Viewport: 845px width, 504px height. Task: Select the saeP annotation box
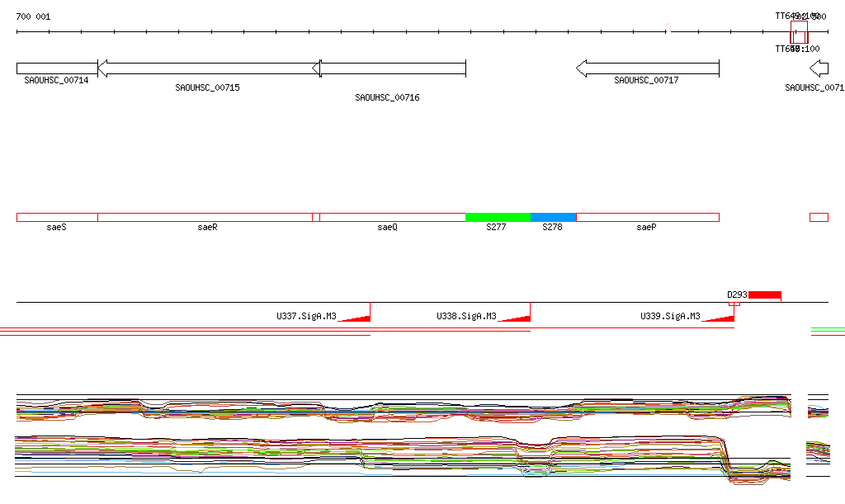coord(647,217)
